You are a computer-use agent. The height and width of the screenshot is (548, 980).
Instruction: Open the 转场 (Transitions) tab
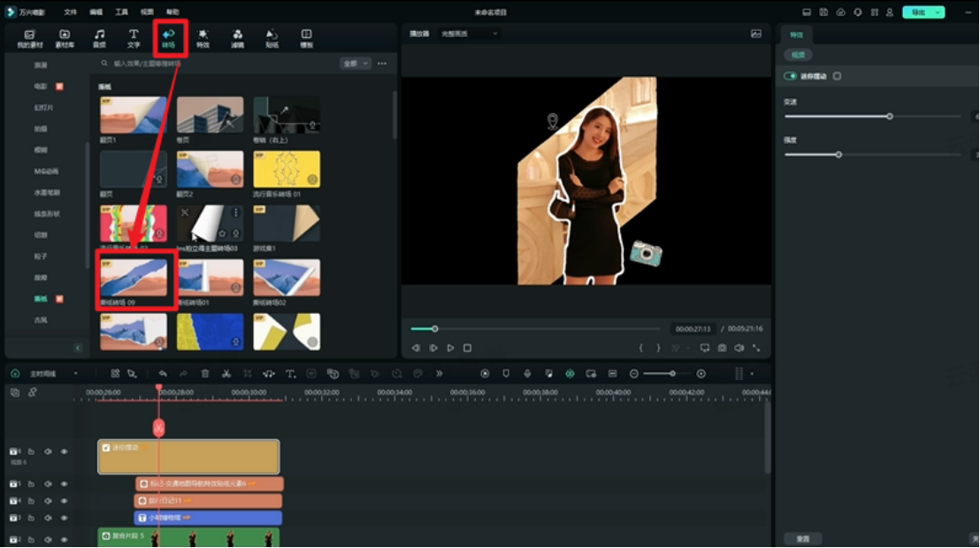click(168, 37)
